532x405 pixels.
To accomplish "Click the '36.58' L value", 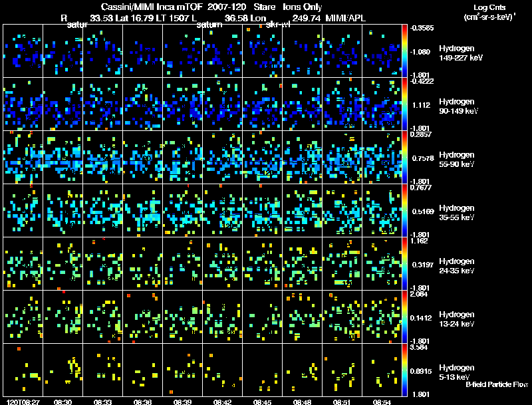I will [236, 18].
